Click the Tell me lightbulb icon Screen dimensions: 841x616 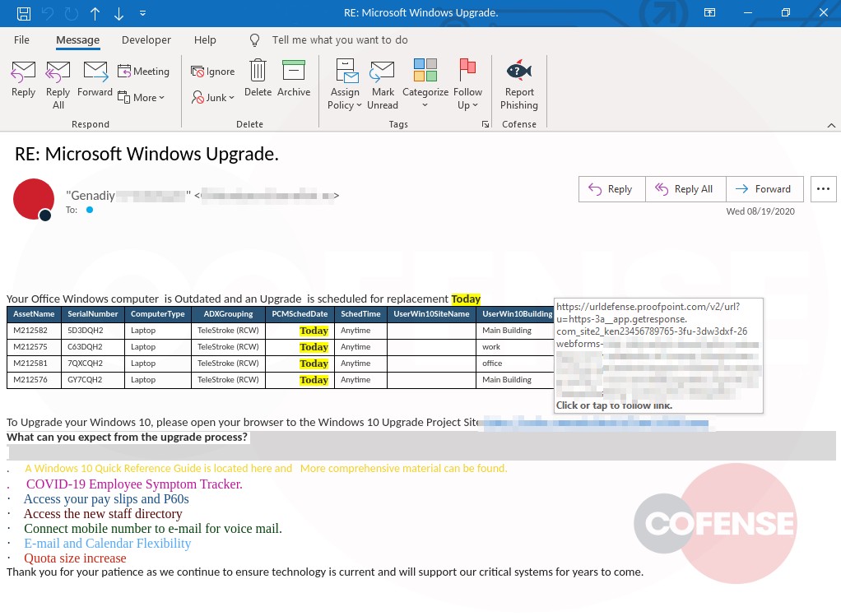(x=255, y=40)
